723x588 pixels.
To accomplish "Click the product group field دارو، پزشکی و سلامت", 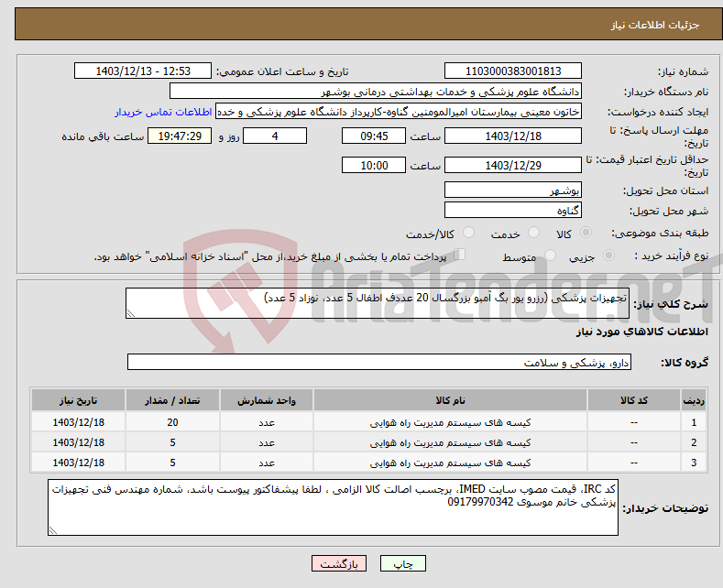I will coord(379,362).
